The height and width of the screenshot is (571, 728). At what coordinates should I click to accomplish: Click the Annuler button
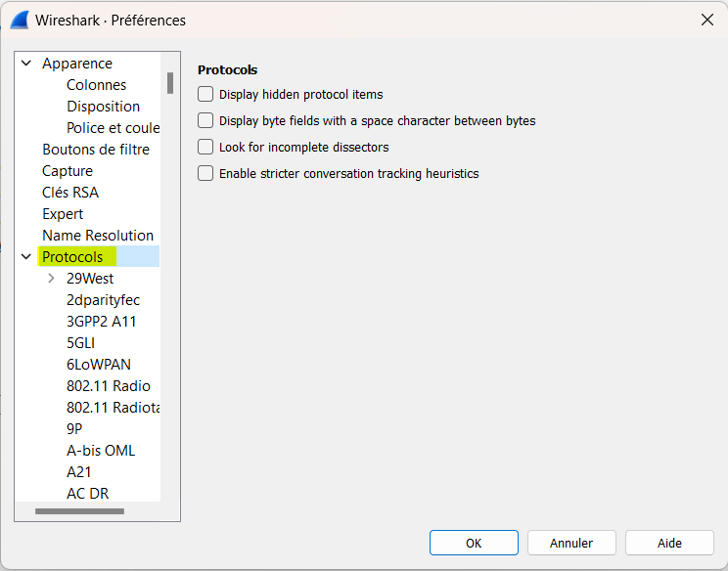tap(571, 543)
